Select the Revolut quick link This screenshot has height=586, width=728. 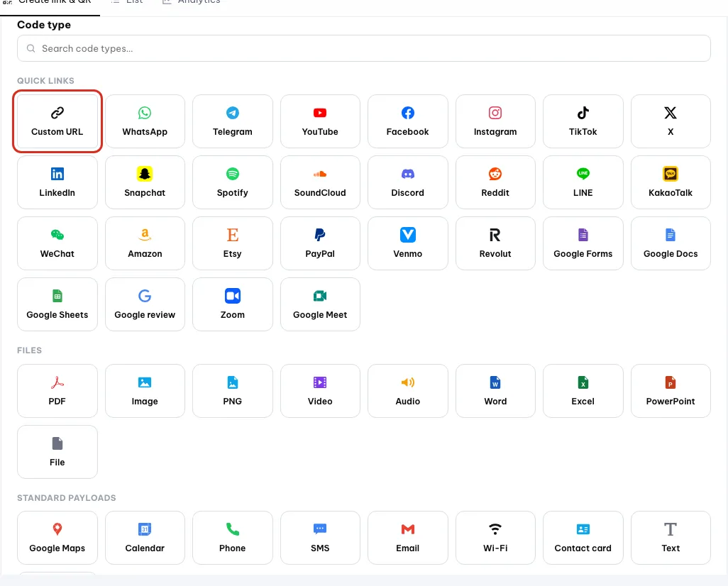pos(495,243)
